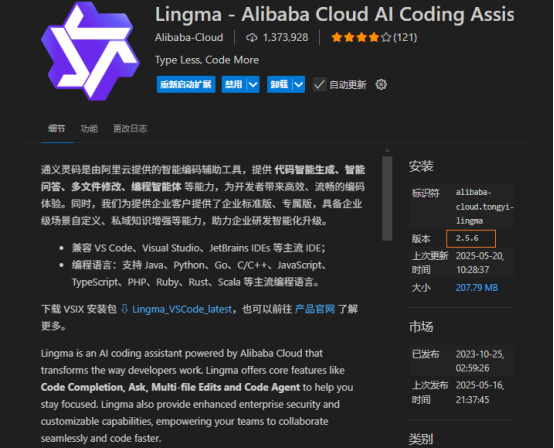Viewport: 554px width, 448px height.
Task: Click the cloud download count icon
Action: tap(252, 37)
